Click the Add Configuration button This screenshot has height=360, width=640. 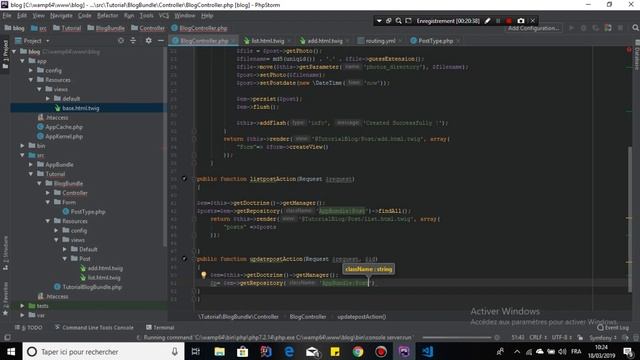(x=533, y=28)
